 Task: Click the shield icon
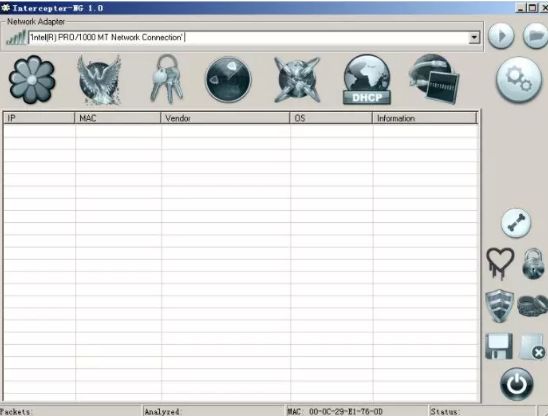point(500,306)
